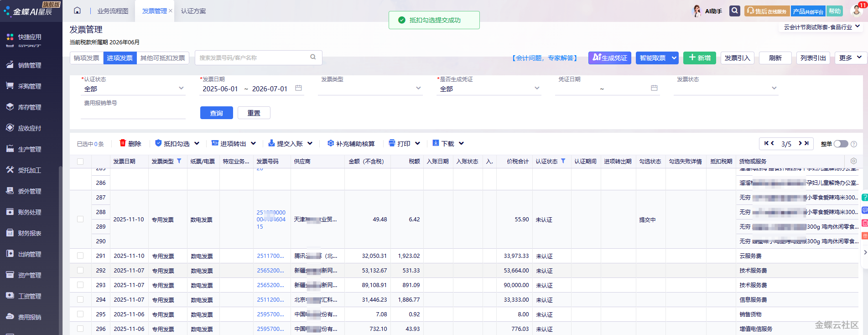Go to the first page of results
The image size is (868, 335).
(x=766, y=143)
